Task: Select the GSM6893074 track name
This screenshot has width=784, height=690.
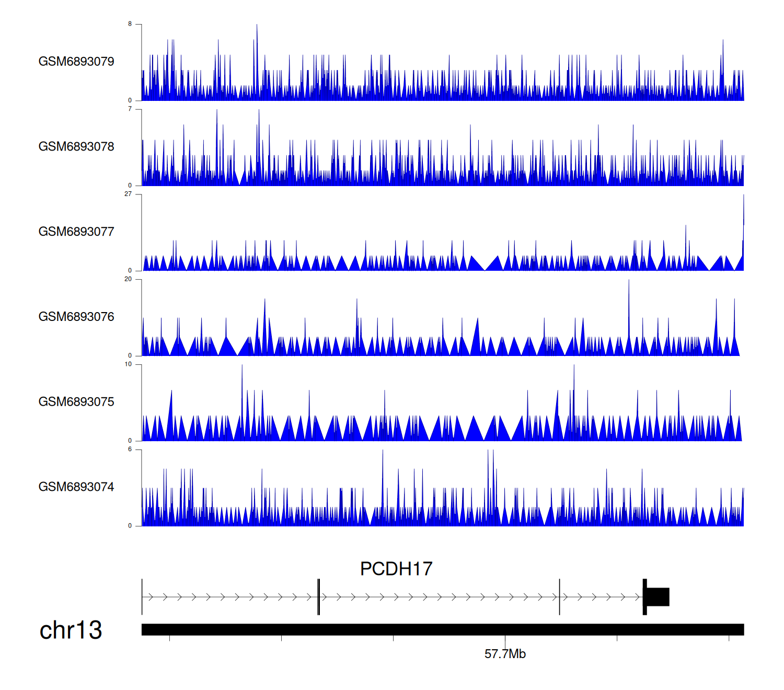Action: coord(76,487)
